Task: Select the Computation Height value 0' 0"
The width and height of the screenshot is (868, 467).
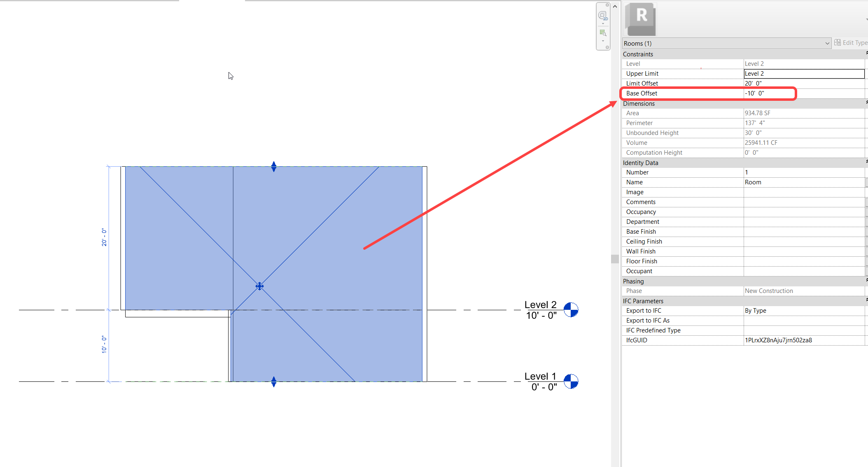Action: point(751,153)
